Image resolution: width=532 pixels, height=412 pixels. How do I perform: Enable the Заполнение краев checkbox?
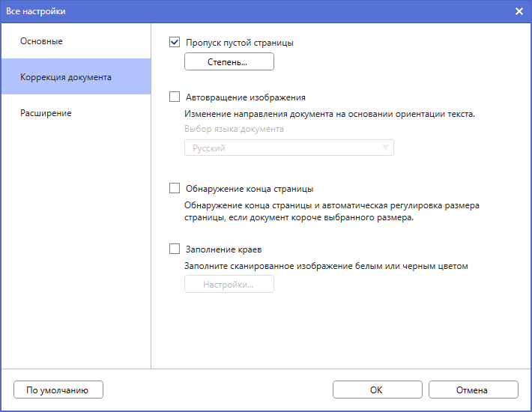(x=175, y=249)
